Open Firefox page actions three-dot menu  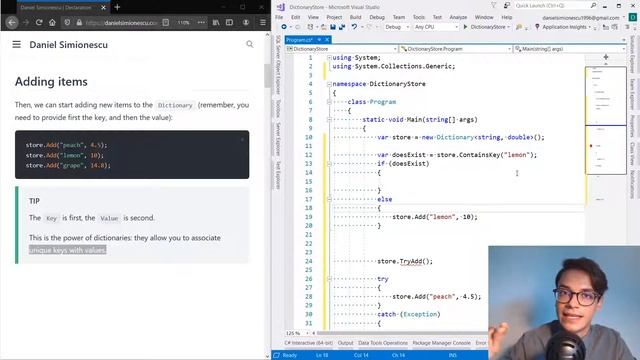[201, 22]
